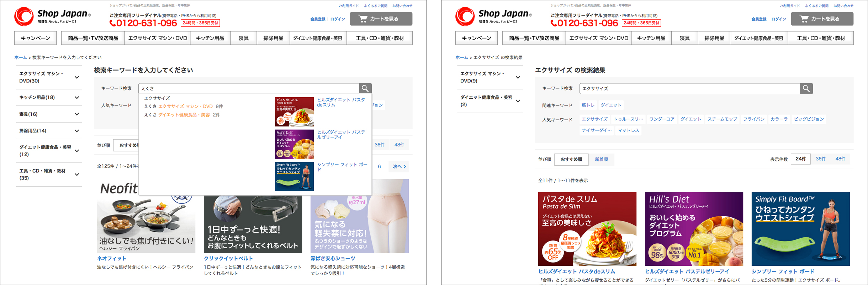Open エクササイズ マシン・DVD menu on right page navigation
This screenshot has height=285, width=868.
click(x=599, y=38)
